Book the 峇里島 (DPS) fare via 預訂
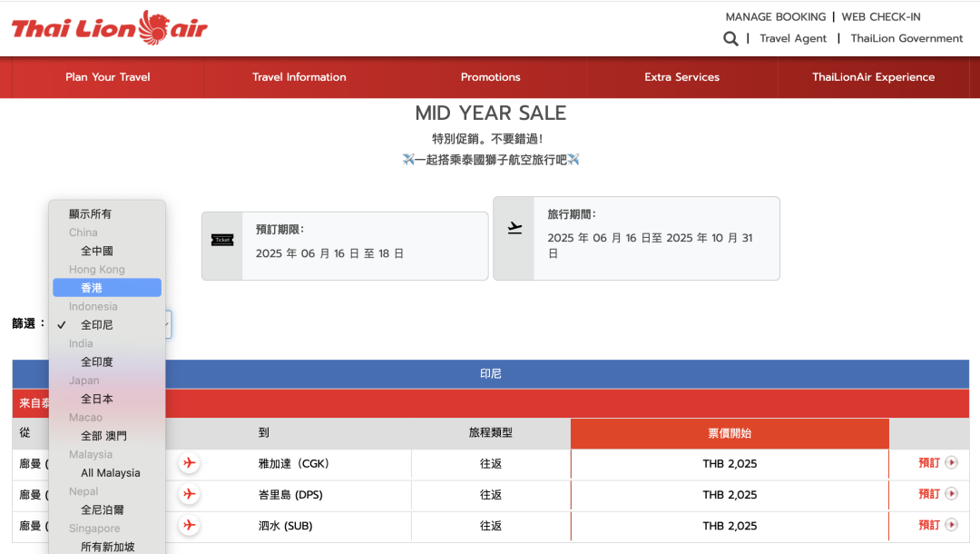 pyautogui.click(x=929, y=494)
